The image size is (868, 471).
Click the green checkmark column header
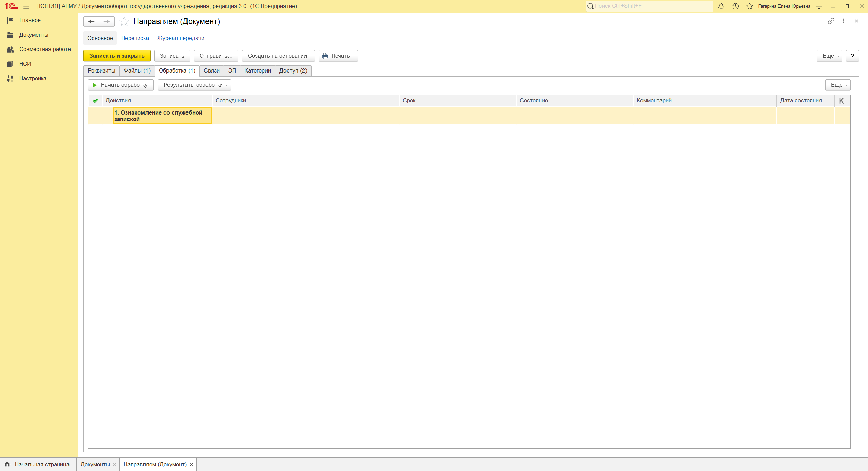point(95,101)
